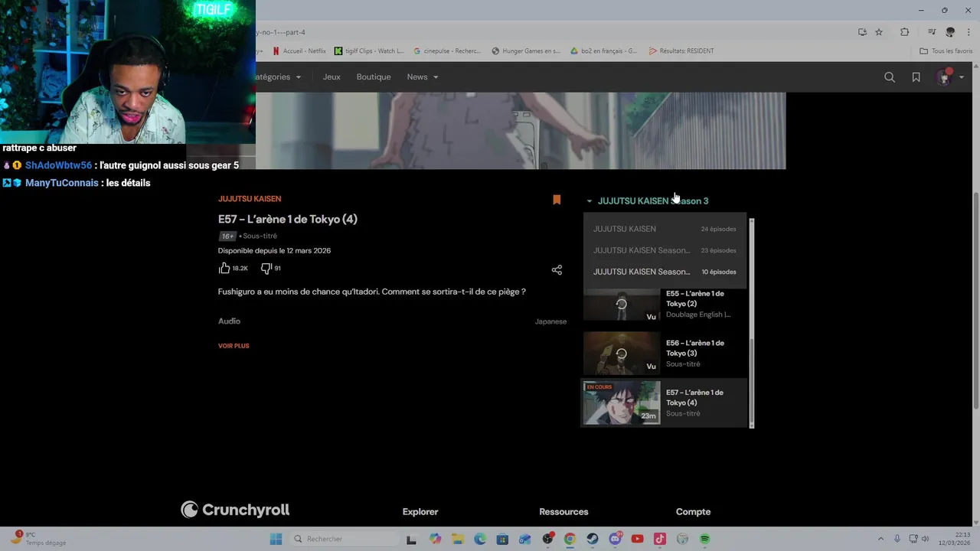Open the JUJUTSU KAISEN series link
This screenshot has width=980, height=551.
(x=250, y=199)
